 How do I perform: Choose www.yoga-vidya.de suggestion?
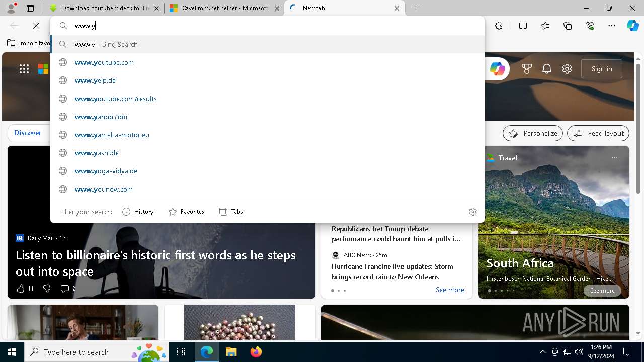pos(267,171)
